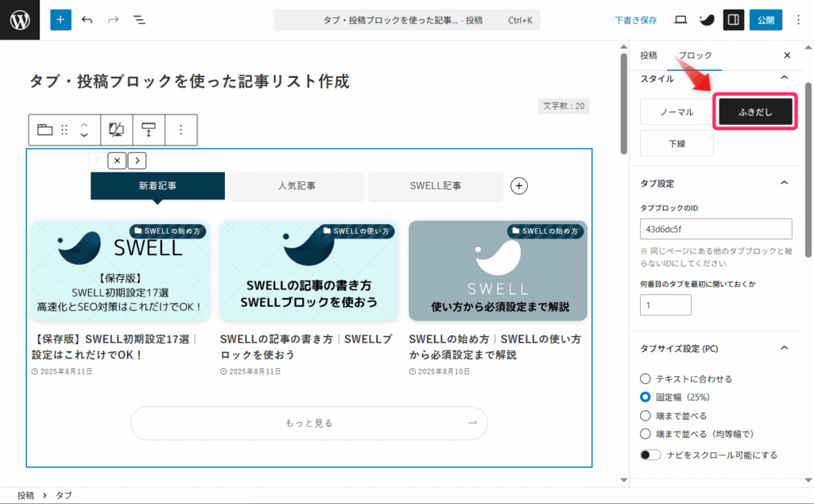Screen dimensions: 814x504
Task: Select the 人気記事 tab
Action: pos(297,186)
